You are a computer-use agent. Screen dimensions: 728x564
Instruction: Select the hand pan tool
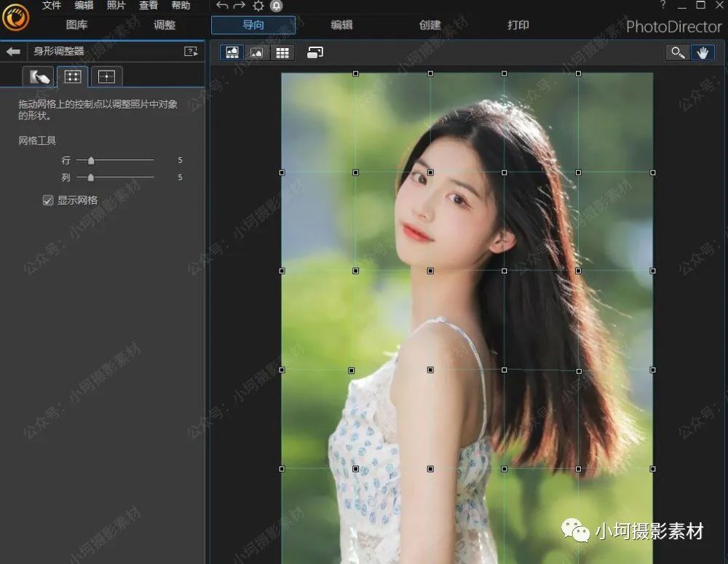tap(702, 52)
